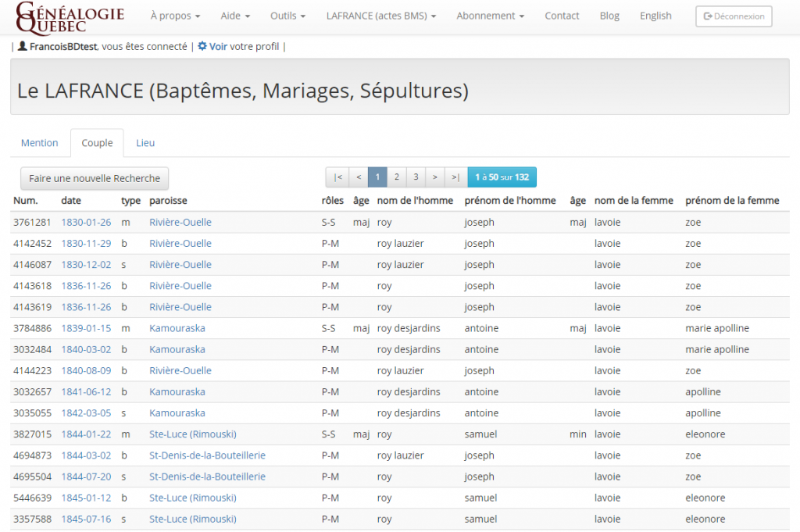
Task: Open the Contact page
Action: tap(562, 16)
